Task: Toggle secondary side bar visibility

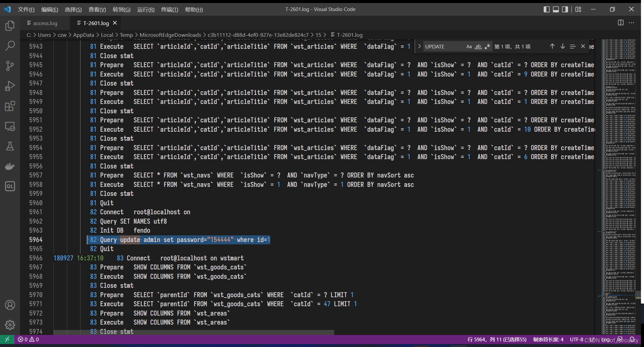Action: coord(565,9)
